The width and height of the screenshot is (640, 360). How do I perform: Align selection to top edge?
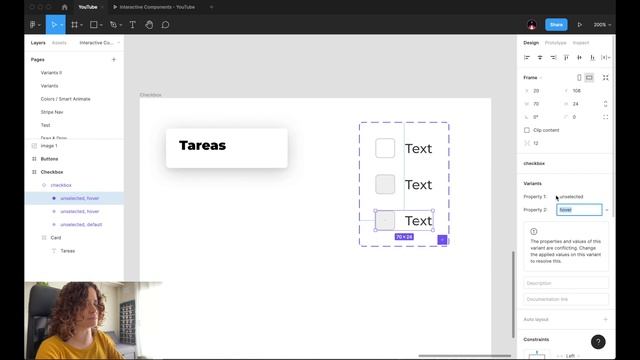(x=566, y=58)
